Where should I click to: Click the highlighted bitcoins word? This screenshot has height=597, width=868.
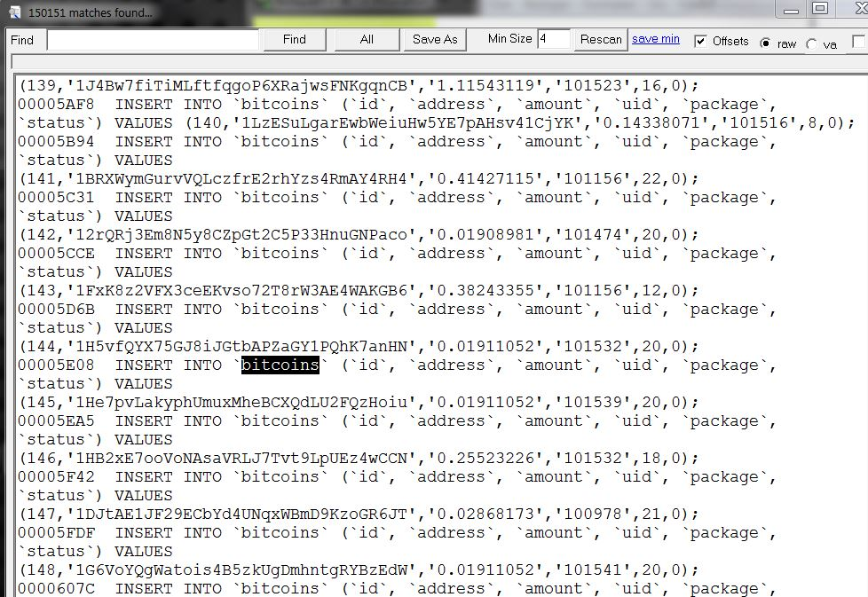tap(280, 365)
